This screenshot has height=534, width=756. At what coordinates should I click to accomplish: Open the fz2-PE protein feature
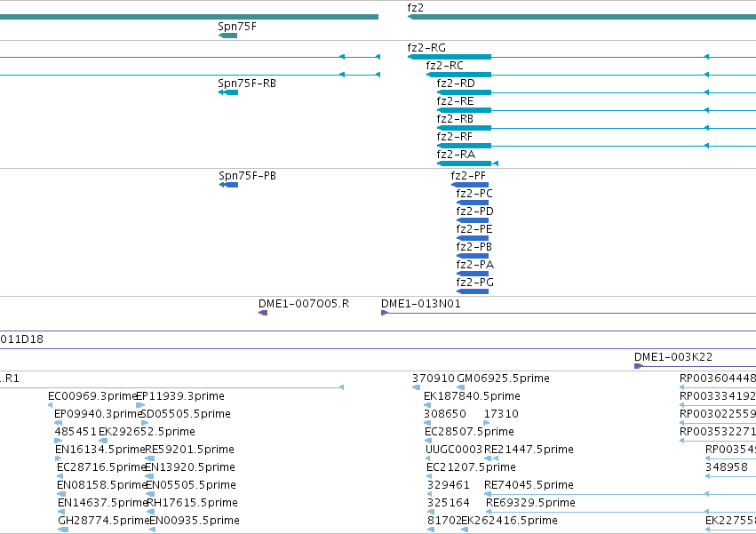pos(473,238)
